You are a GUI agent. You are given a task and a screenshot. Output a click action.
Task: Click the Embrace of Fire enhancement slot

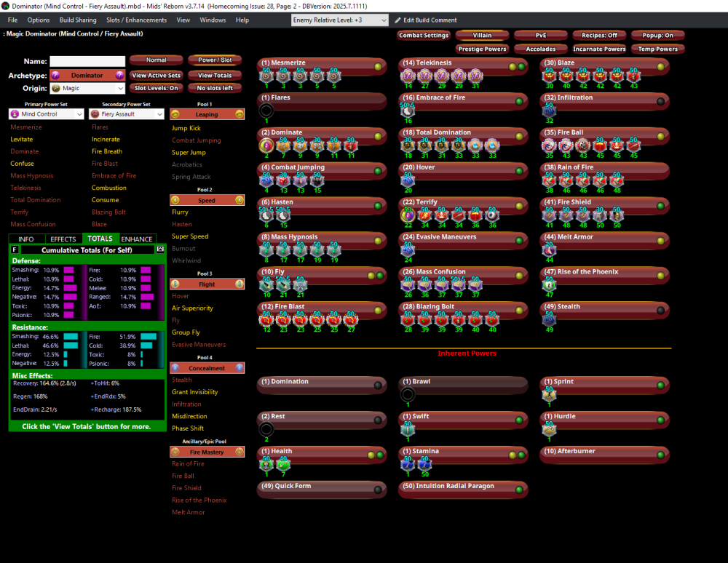tap(408, 110)
